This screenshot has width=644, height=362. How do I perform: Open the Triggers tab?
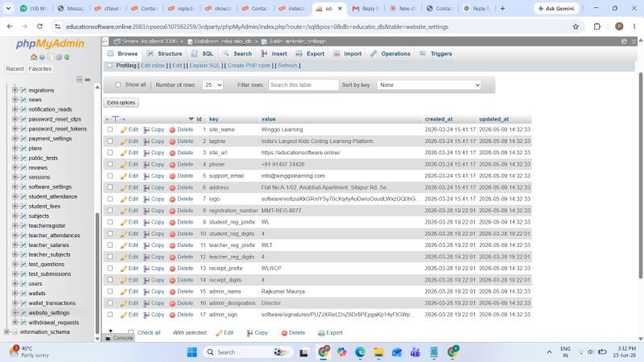[436, 54]
